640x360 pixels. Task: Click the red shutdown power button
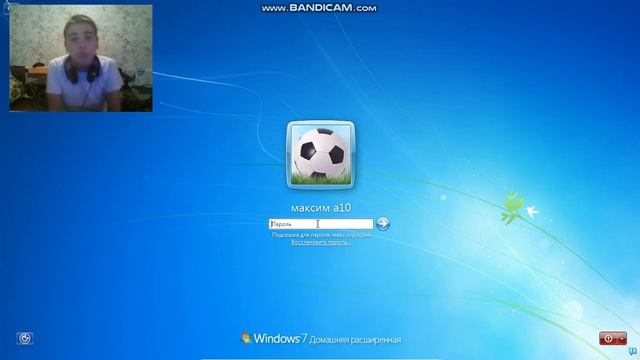(608, 339)
